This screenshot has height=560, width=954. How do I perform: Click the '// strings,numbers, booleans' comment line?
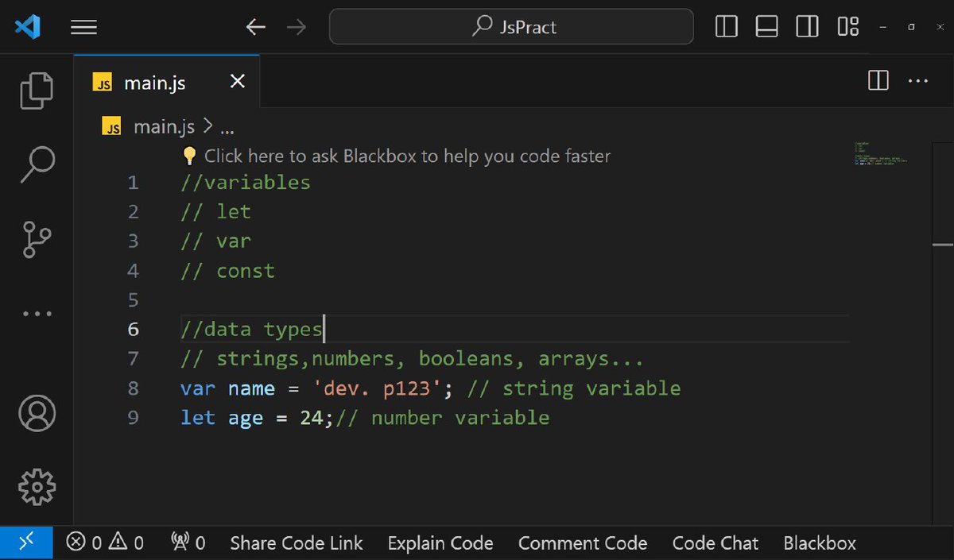pyautogui.click(x=412, y=359)
